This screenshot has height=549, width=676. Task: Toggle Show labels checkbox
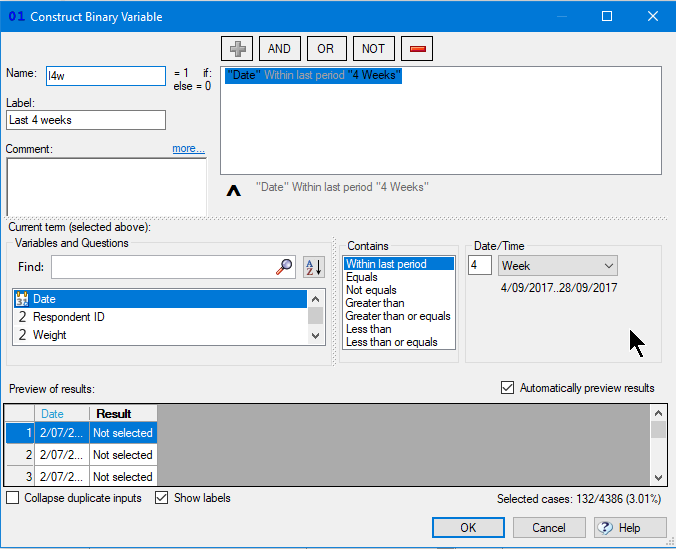pos(161,498)
